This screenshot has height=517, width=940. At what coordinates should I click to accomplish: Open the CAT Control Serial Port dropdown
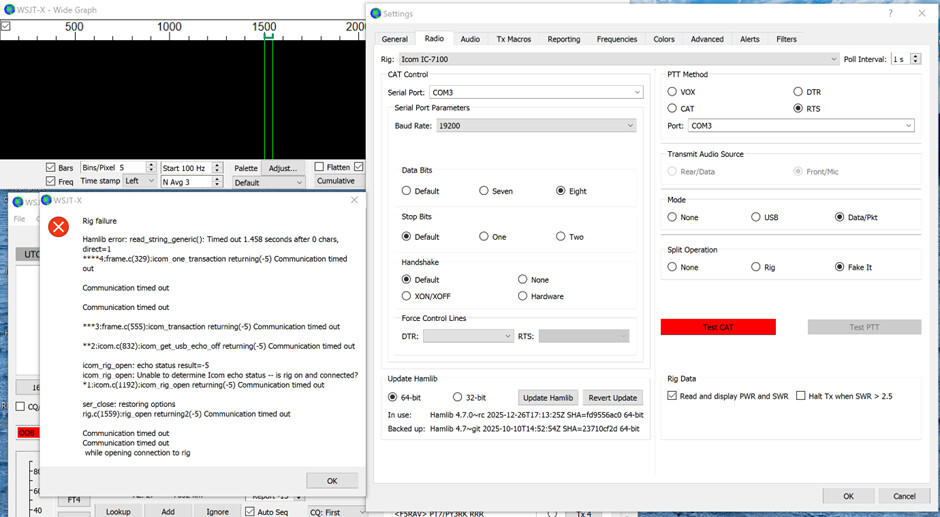point(637,92)
